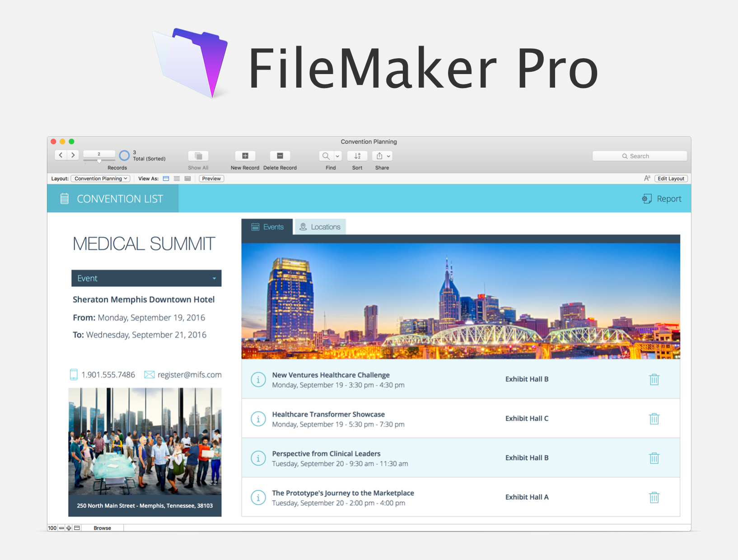Screen dimensions: 738x560
Task: Click the Edit Layout button
Action: click(x=670, y=179)
